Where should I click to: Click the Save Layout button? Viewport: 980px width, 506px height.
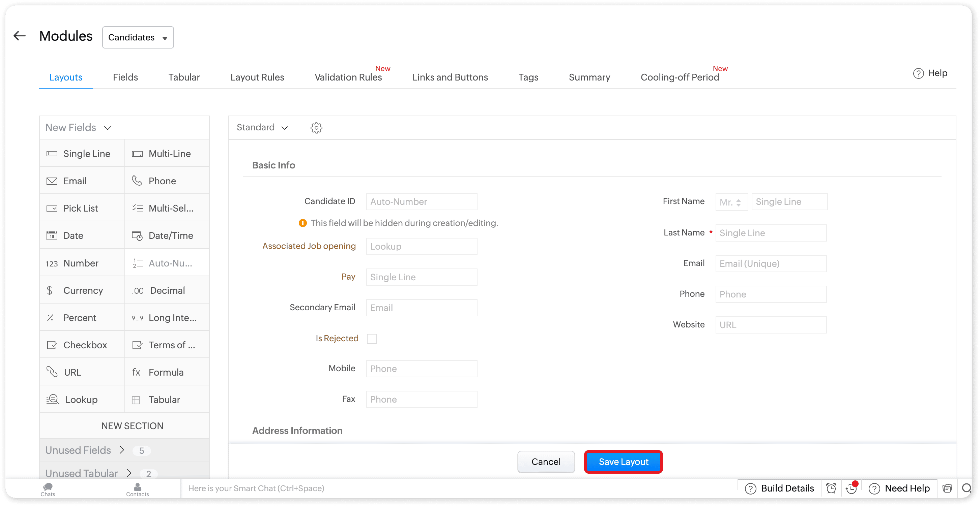point(623,462)
